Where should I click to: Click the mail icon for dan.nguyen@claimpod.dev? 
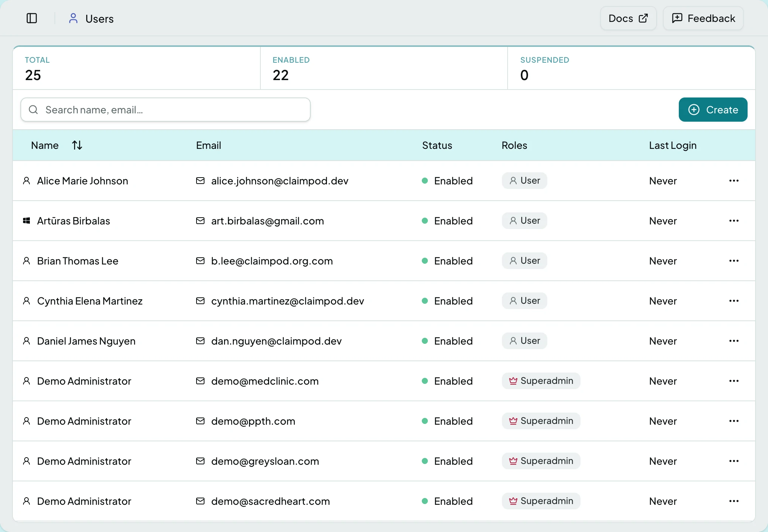(200, 341)
